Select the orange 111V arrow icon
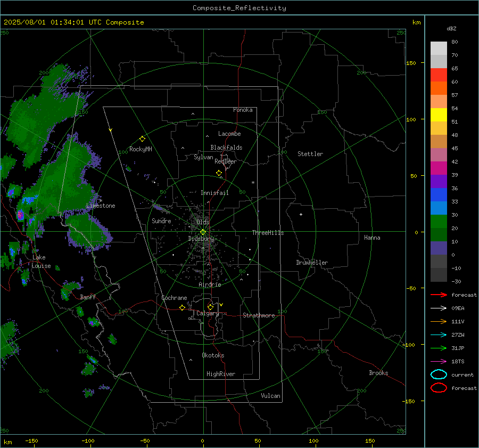The width and height of the screenshot is (479, 448). coord(439,321)
